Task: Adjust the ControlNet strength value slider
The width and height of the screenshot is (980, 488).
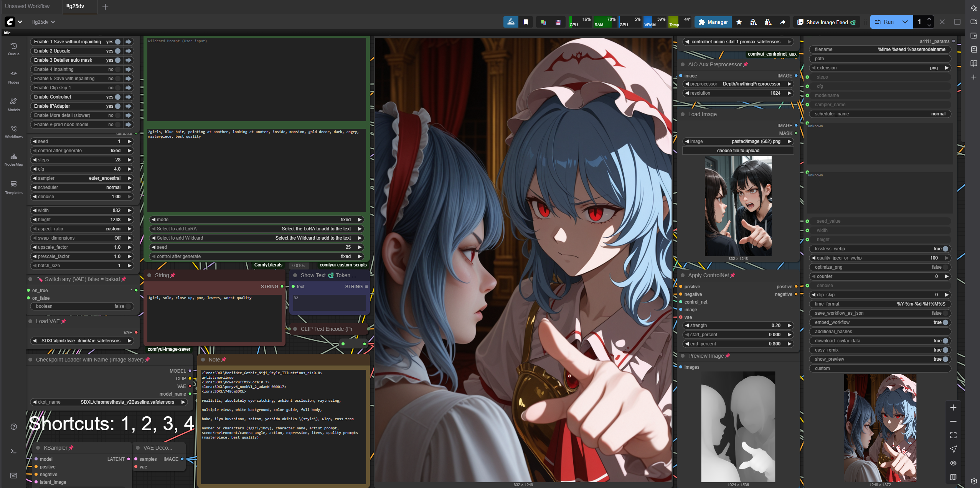Action: tap(737, 325)
